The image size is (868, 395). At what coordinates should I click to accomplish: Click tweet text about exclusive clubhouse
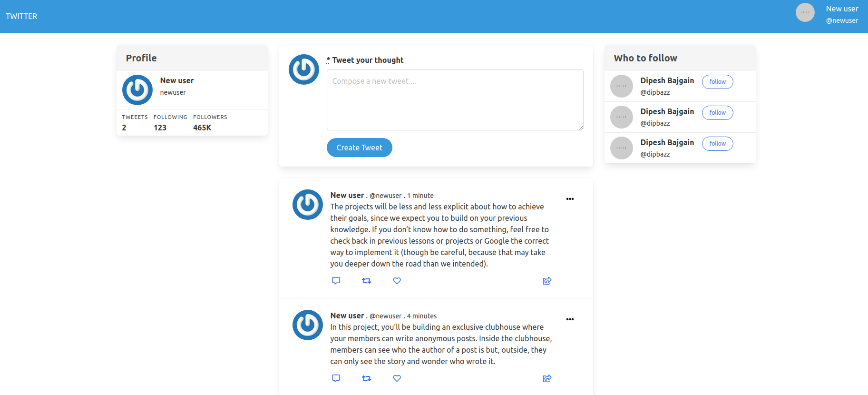click(441, 344)
